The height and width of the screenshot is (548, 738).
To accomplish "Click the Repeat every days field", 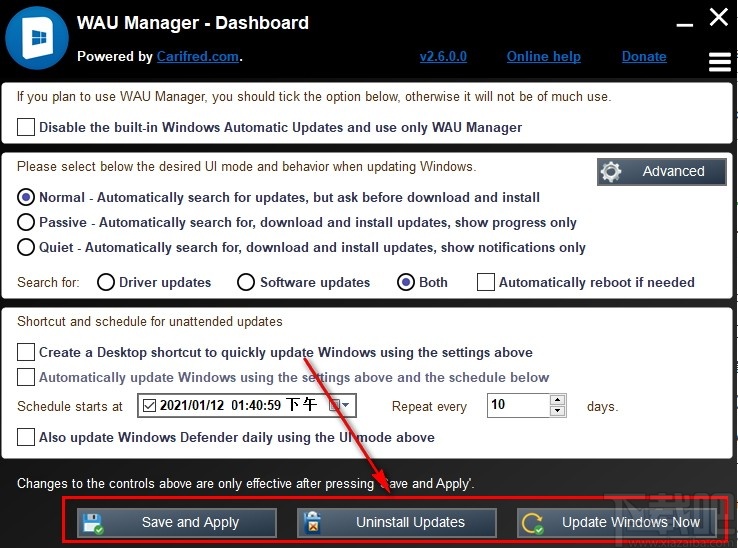I will coord(518,405).
